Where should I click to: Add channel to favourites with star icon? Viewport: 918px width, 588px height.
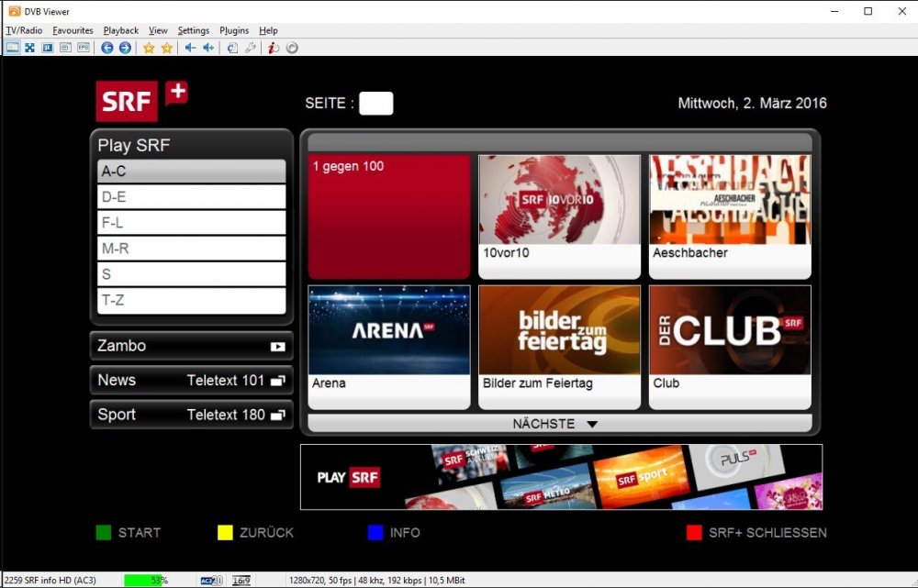[150, 47]
